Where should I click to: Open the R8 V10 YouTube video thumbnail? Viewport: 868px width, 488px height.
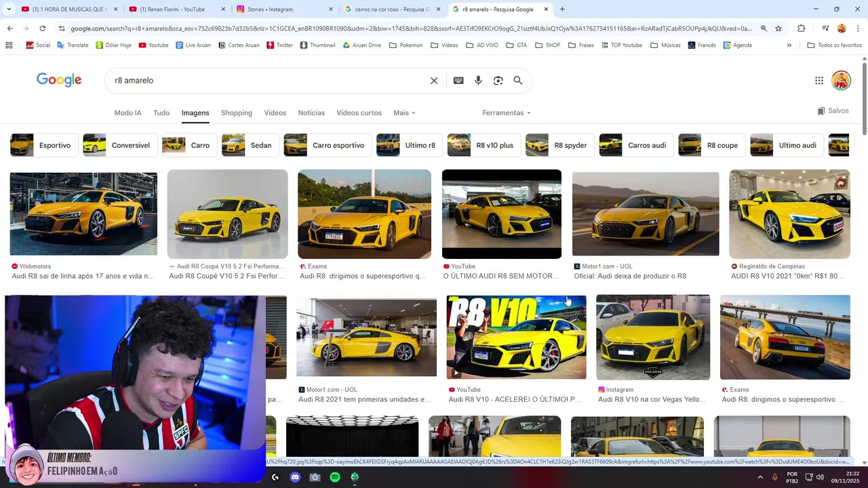(516, 337)
